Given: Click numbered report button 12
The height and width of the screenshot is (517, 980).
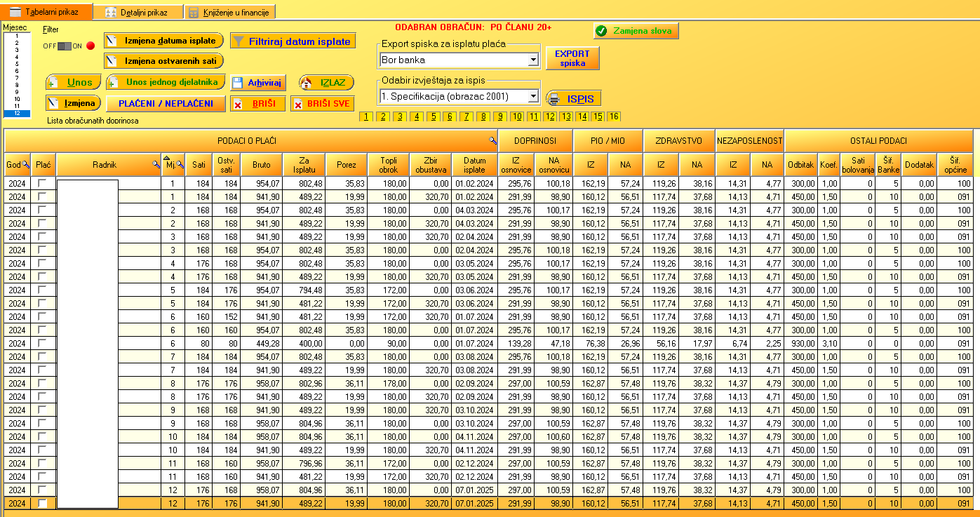Looking at the screenshot, I should (551, 116).
